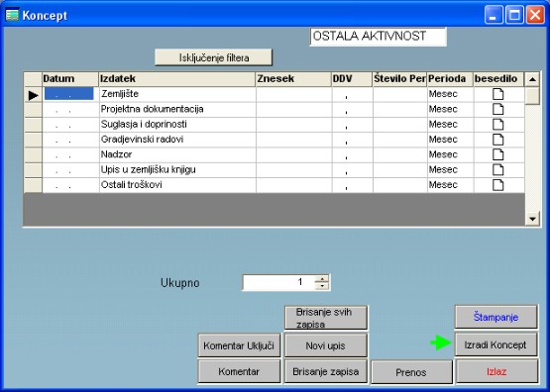Viewport: 550px width, 392px height.
Task: Select the Nadzor cell
Action: pyautogui.click(x=177, y=154)
